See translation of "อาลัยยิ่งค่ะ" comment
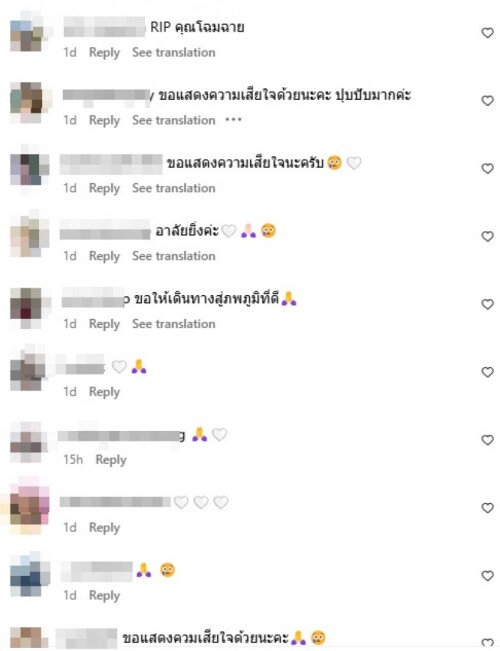500x651 pixels. tap(174, 256)
